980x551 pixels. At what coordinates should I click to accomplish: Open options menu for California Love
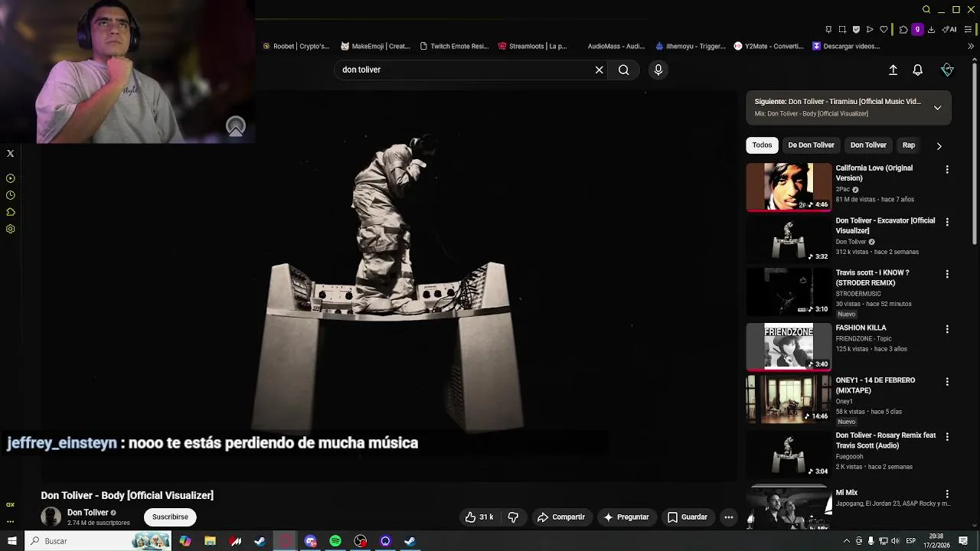947,170
